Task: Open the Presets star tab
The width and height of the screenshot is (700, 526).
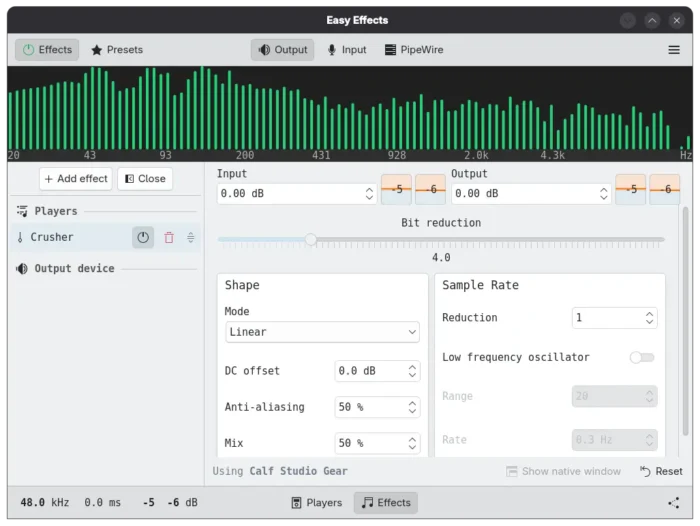Action: point(117,50)
